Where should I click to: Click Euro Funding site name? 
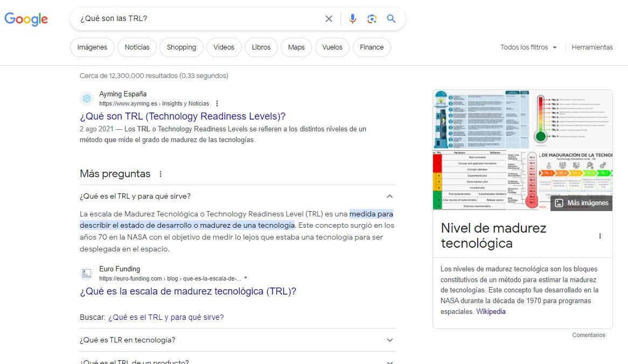(x=120, y=269)
